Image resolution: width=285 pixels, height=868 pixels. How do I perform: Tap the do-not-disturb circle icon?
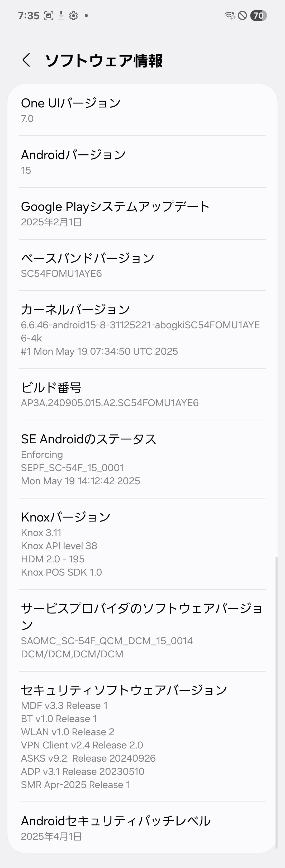243,16
